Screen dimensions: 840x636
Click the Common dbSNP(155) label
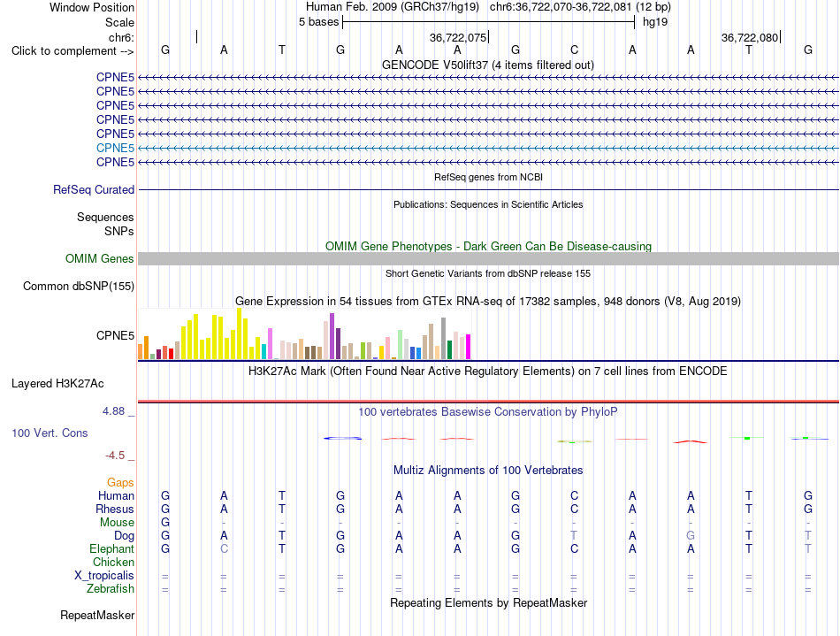click(x=78, y=286)
